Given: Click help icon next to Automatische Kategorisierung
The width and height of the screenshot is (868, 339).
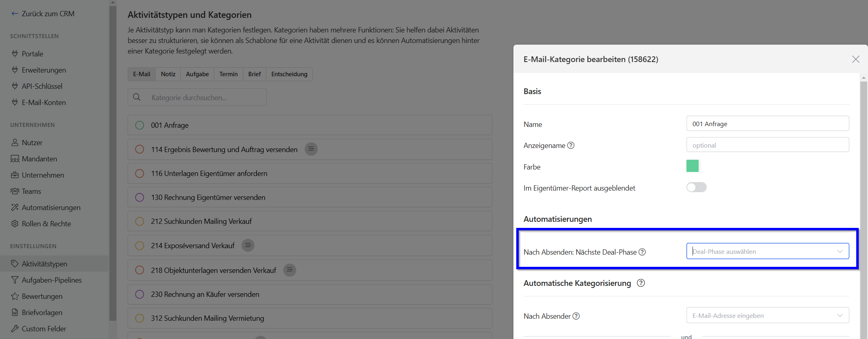Looking at the screenshot, I should [x=641, y=283].
